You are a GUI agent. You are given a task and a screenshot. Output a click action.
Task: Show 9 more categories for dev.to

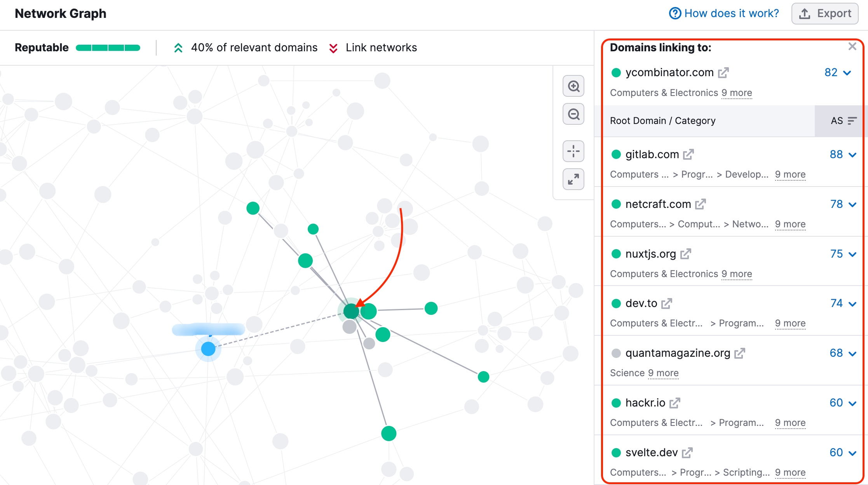790,323
